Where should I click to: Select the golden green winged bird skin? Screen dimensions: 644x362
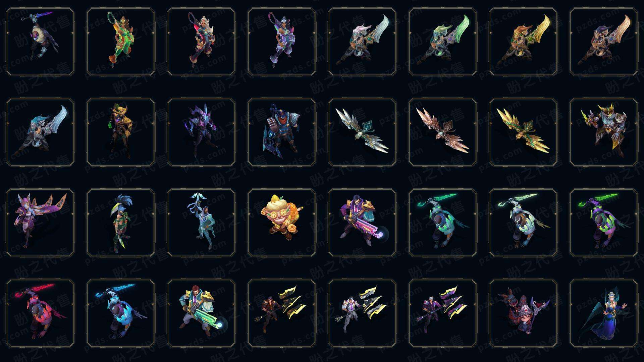(x=523, y=132)
